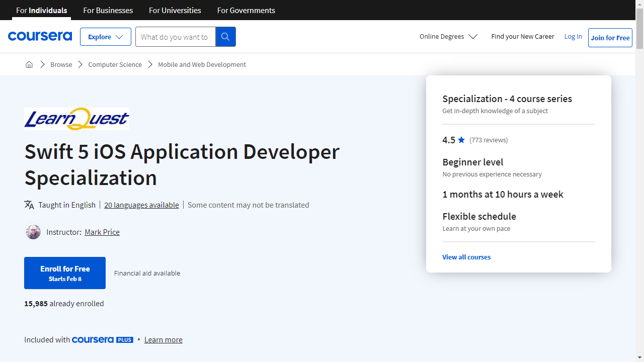This screenshot has height=362, width=644.
Task: Click the 'Beginner level' text
Action: 473,162
